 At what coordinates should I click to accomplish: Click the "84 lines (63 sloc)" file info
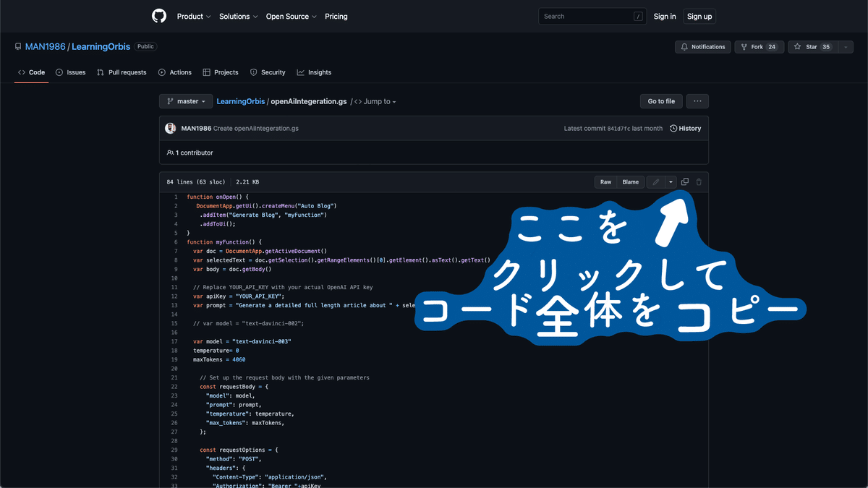tap(196, 182)
